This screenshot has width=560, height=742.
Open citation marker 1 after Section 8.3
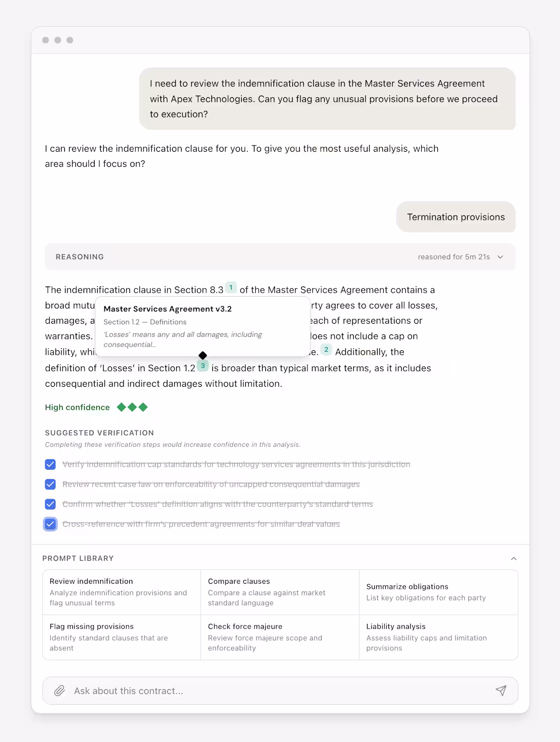click(231, 288)
